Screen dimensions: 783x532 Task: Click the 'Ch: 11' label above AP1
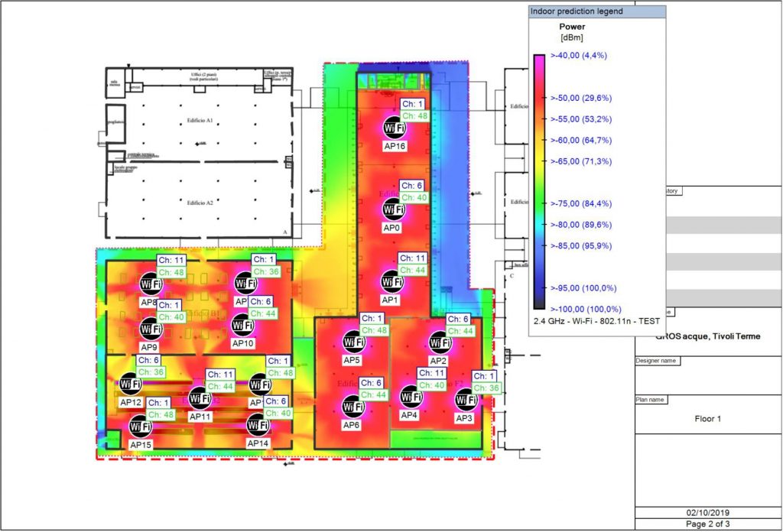pos(412,258)
